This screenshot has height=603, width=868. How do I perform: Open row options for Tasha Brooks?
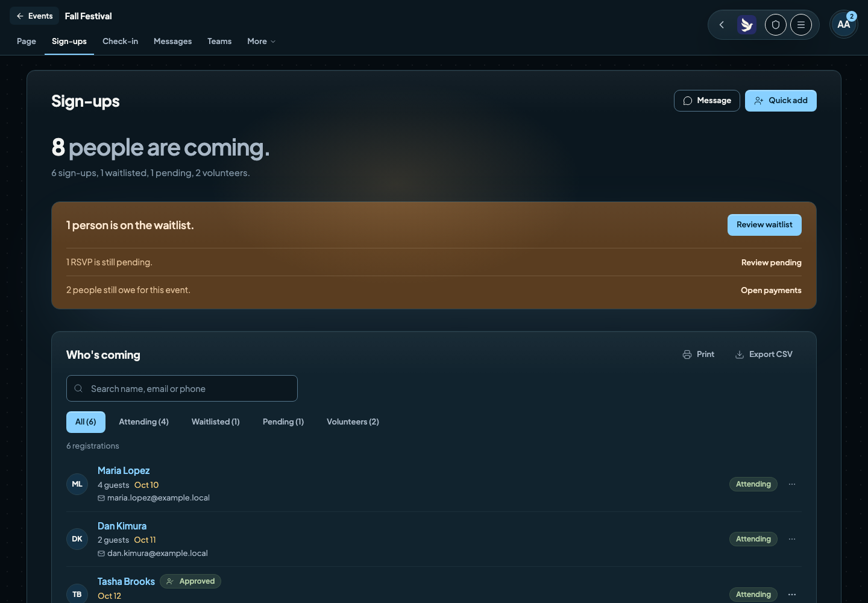[792, 595]
